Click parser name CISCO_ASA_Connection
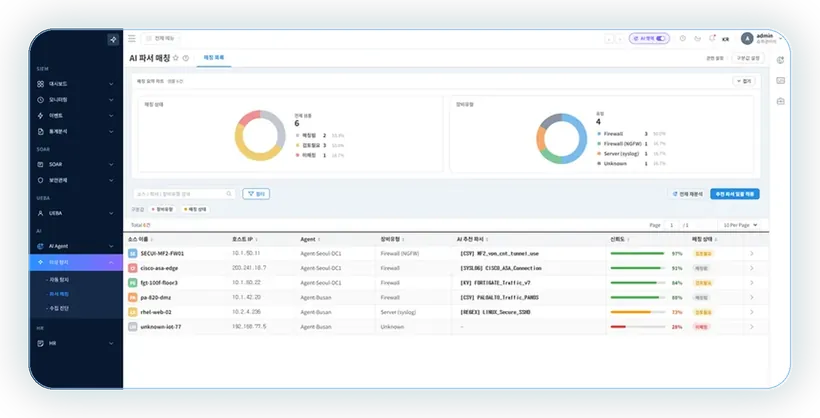 point(501,268)
